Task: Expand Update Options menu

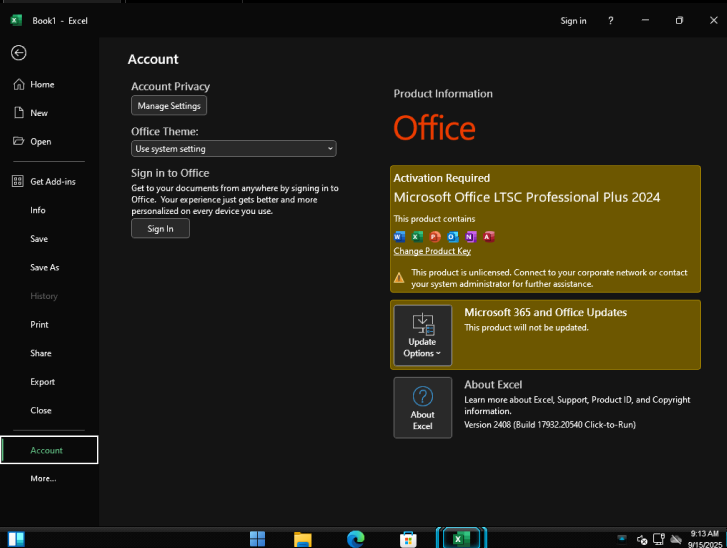Action: pos(422,335)
